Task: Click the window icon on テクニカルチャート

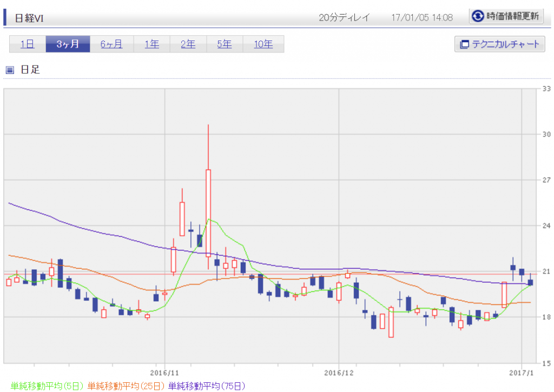Action: (x=464, y=44)
